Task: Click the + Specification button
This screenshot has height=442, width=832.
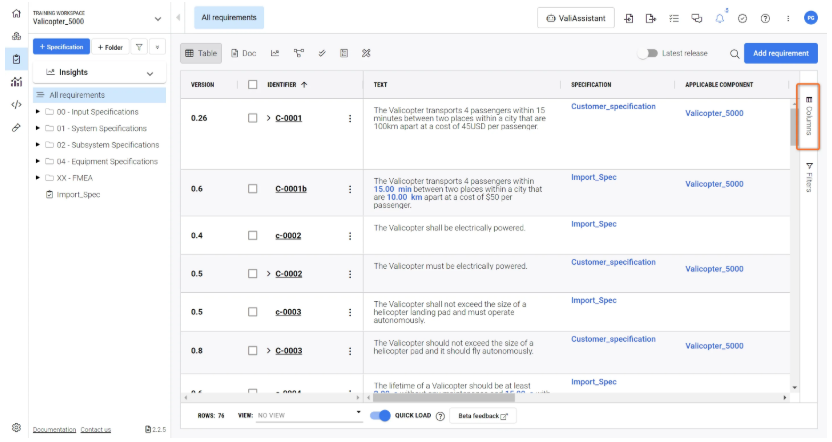Action: [x=62, y=47]
